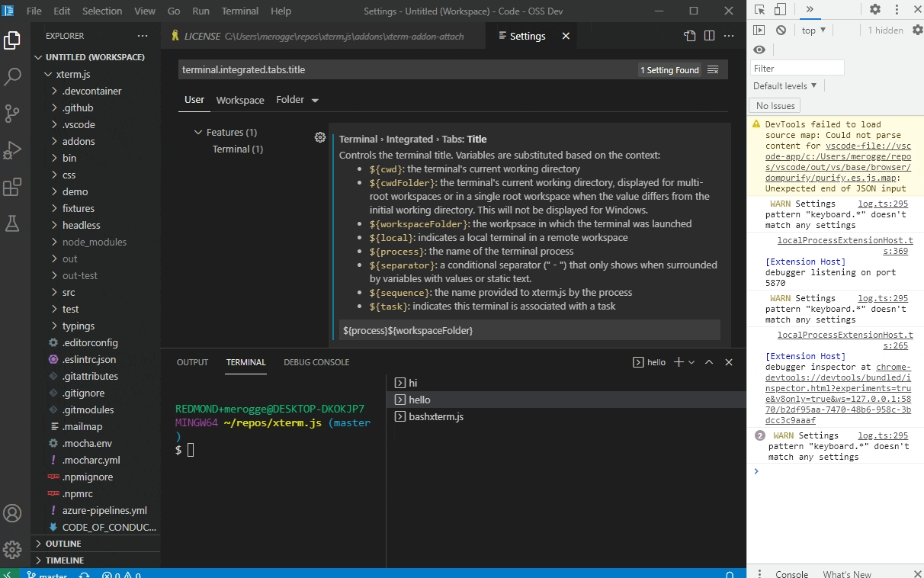The width and height of the screenshot is (924, 578).
Task: Open the Default levels dropdown
Action: 785,86
